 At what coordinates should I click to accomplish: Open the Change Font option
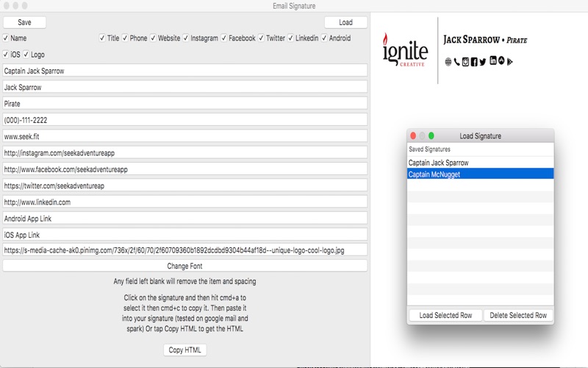(184, 266)
